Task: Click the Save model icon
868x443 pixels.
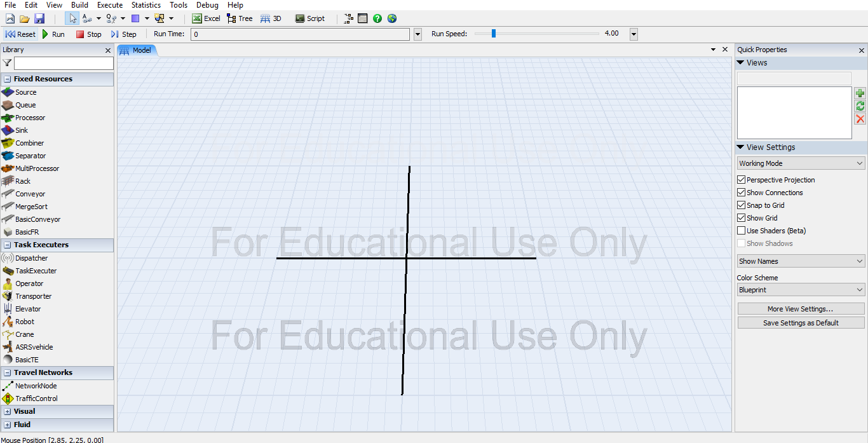Action: click(39, 18)
